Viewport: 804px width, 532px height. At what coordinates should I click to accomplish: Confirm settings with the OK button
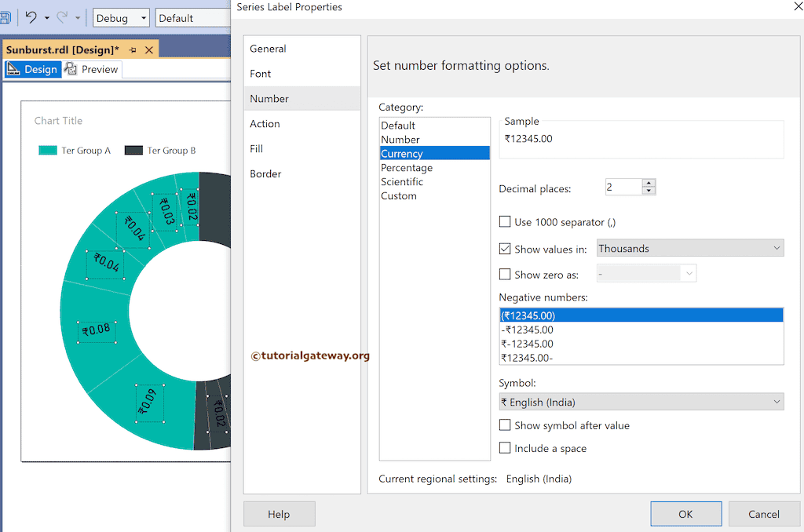(685, 514)
